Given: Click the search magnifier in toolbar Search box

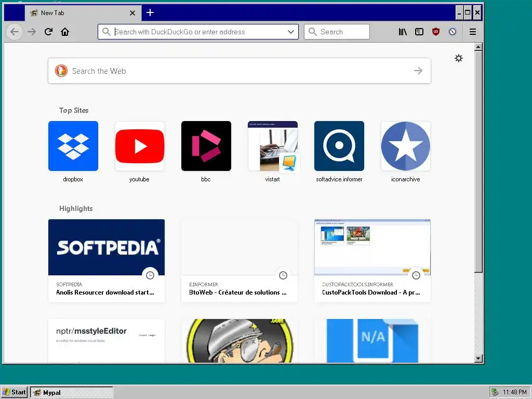Looking at the screenshot, I should pos(312,32).
